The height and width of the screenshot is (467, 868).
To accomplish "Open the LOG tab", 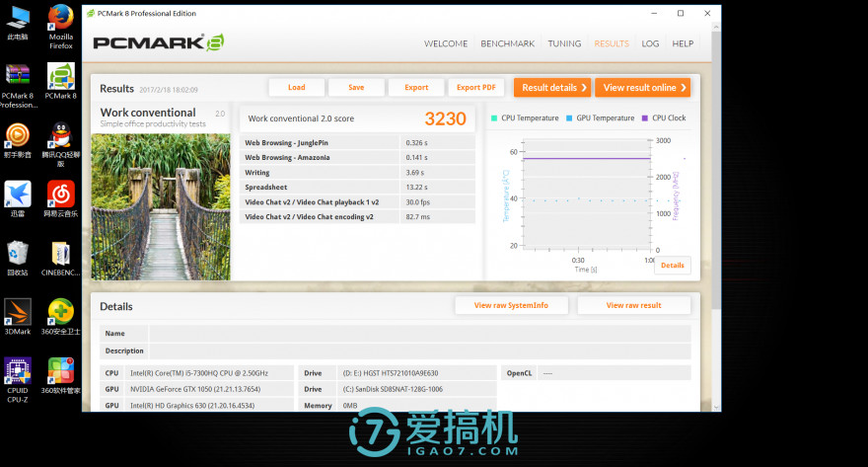I will click(x=650, y=43).
